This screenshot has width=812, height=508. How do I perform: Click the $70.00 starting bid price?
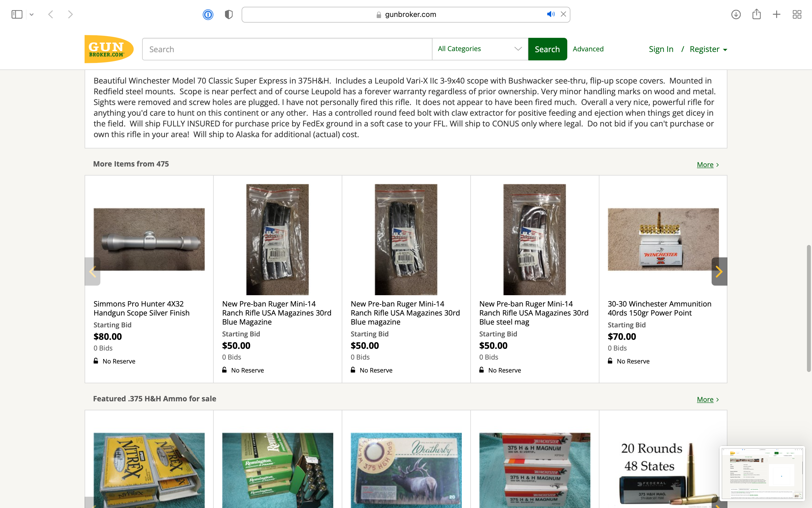pyautogui.click(x=622, y=336)
